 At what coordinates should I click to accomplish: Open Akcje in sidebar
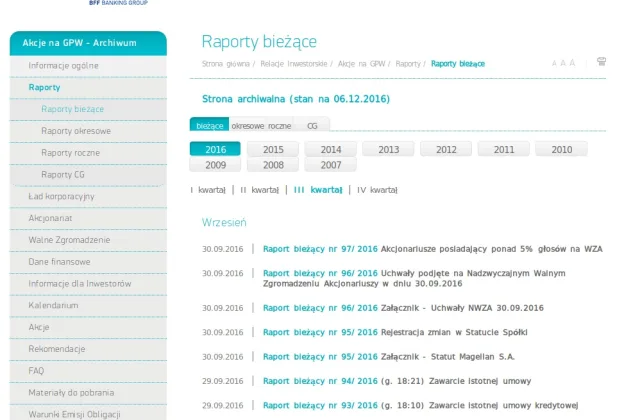point(88,327)
